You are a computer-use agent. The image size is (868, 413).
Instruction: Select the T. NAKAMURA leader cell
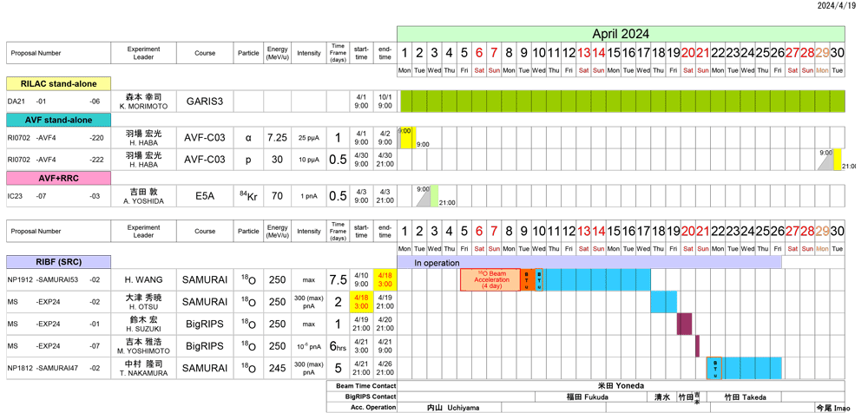tap(144, 368)
